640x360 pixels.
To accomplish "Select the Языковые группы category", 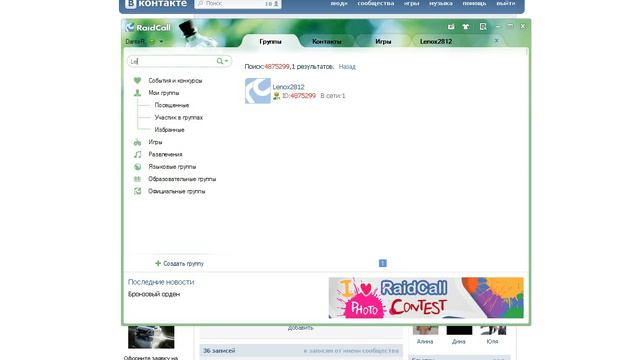I will (172, 167).
